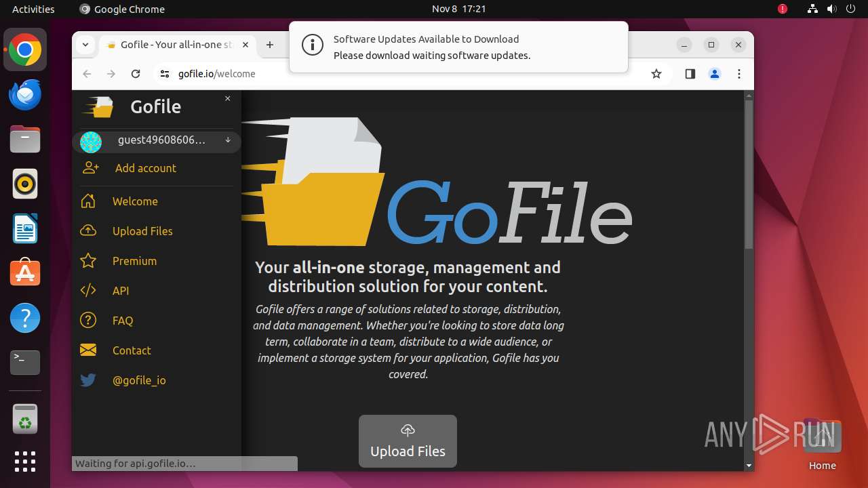Launch Rhythmbox from the dock

pos(25,184)
